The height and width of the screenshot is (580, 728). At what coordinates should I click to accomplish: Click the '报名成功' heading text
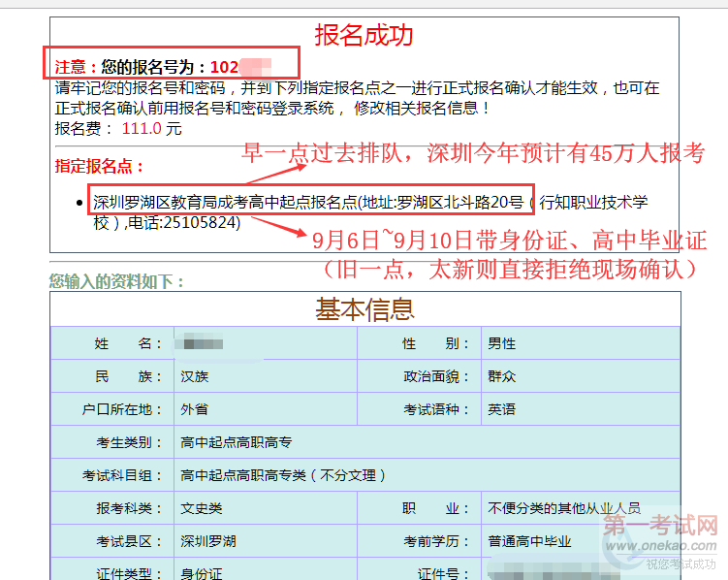click(x=364, y=35)
